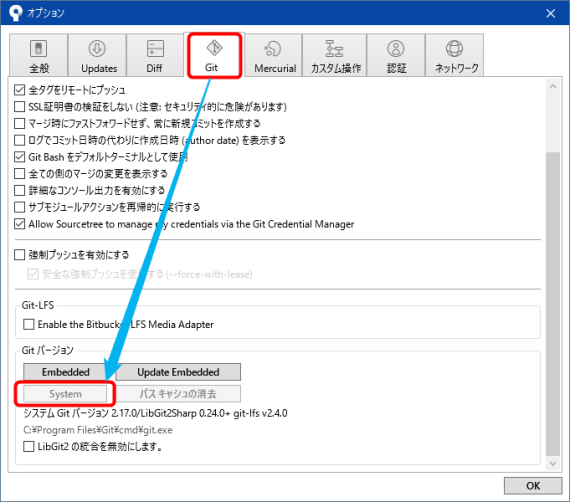This screenshot has width=570, height=502.
Task: Check 詳細なコンソール出力を有効にする
Action: click(x=19, y=190)
